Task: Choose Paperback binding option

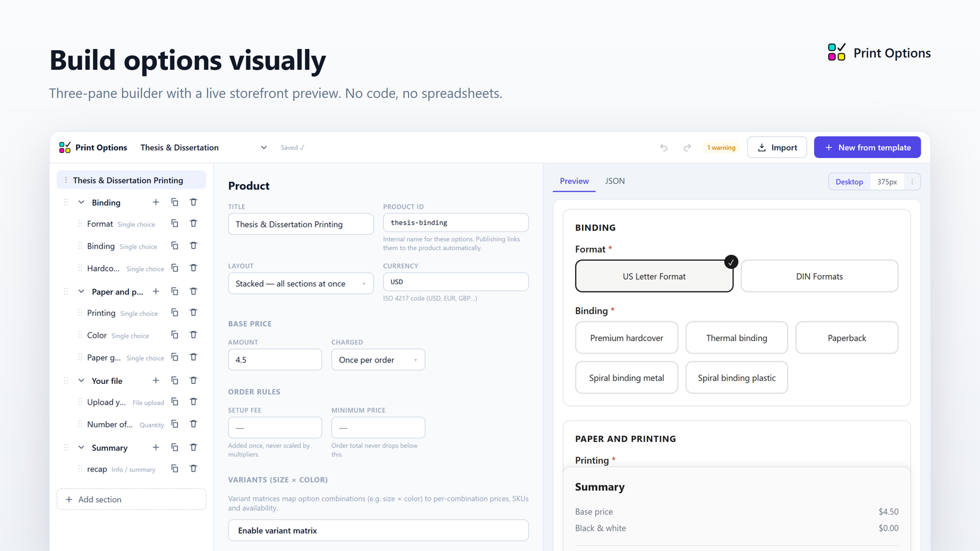Action: pos(847,338)
